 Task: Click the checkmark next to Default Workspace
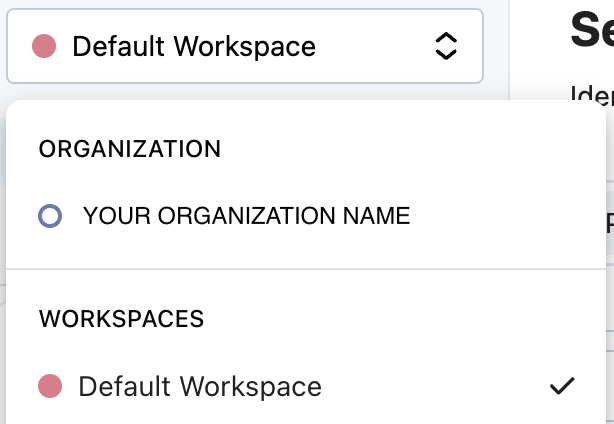[562, 386]
